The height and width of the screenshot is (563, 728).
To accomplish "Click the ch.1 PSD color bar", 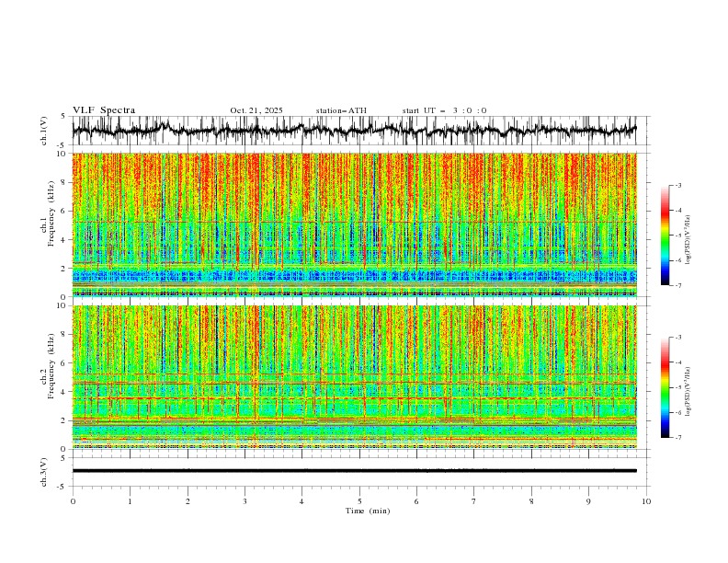I will 665,236.
